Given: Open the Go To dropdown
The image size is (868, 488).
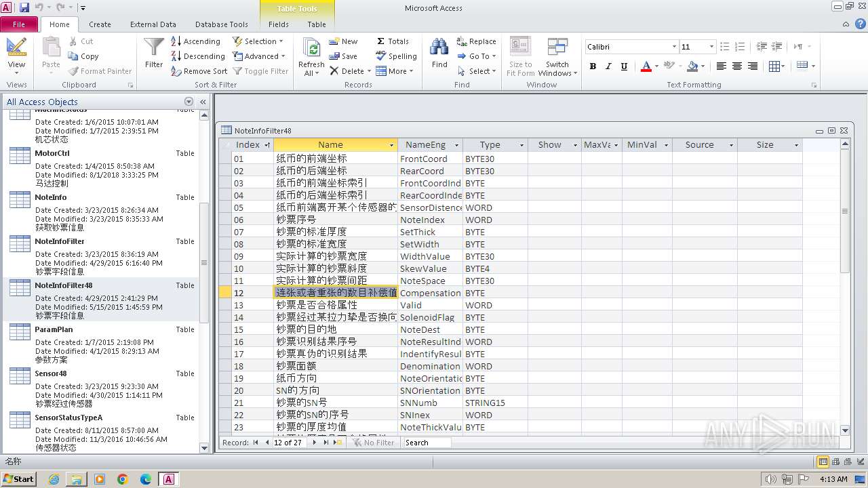Looking at the screenshot, I should click(476, 56).
